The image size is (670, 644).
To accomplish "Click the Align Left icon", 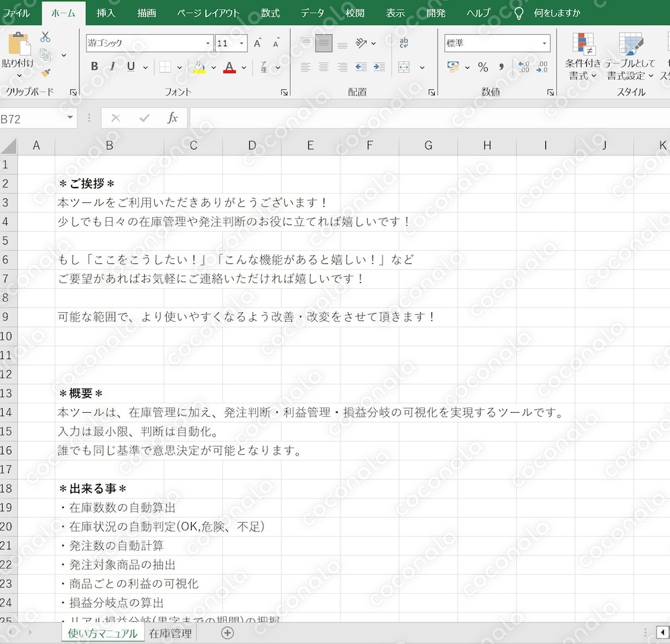I will click(x=305, y=66).
